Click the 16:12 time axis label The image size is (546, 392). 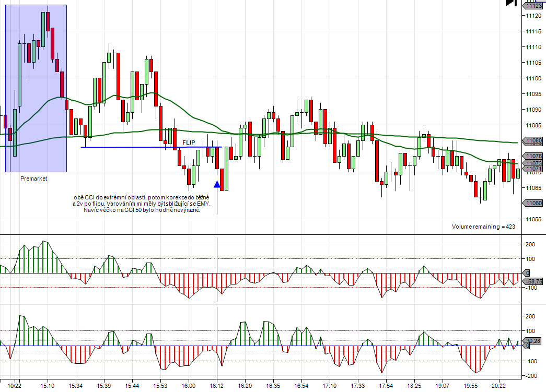pyautogui.click(x=217, y=386)
